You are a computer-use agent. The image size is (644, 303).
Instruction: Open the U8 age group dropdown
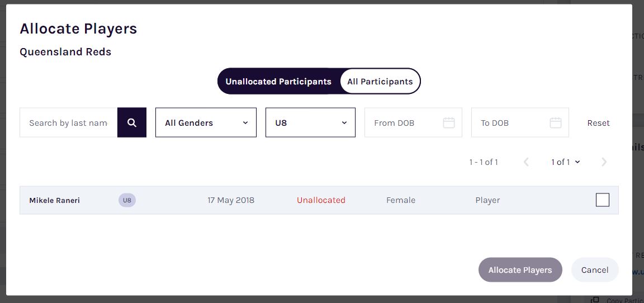pyautogui.click(x=310, y=122)
